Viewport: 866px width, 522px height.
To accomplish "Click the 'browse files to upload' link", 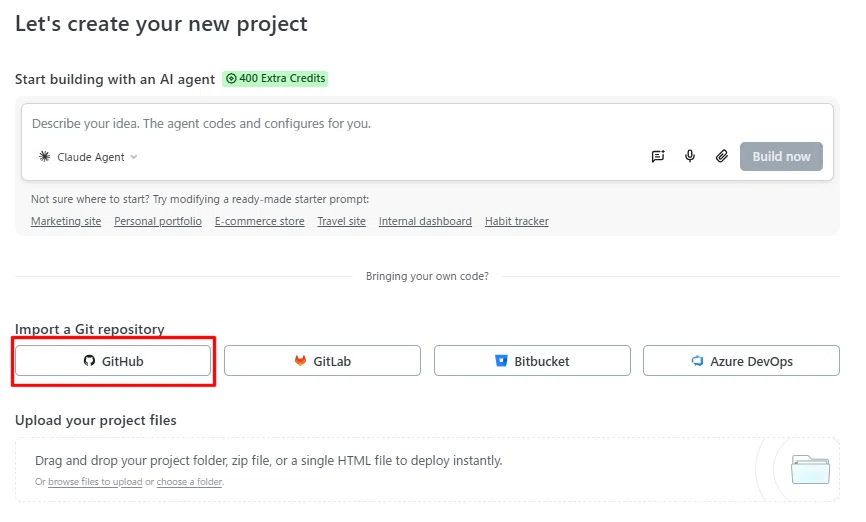I will click(x=95, y=482).
